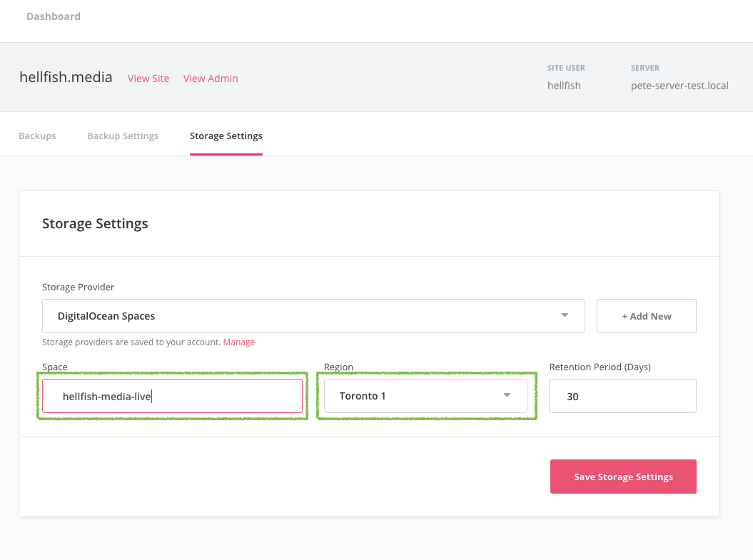Click the SERVER label

click(x=645, y=68)
